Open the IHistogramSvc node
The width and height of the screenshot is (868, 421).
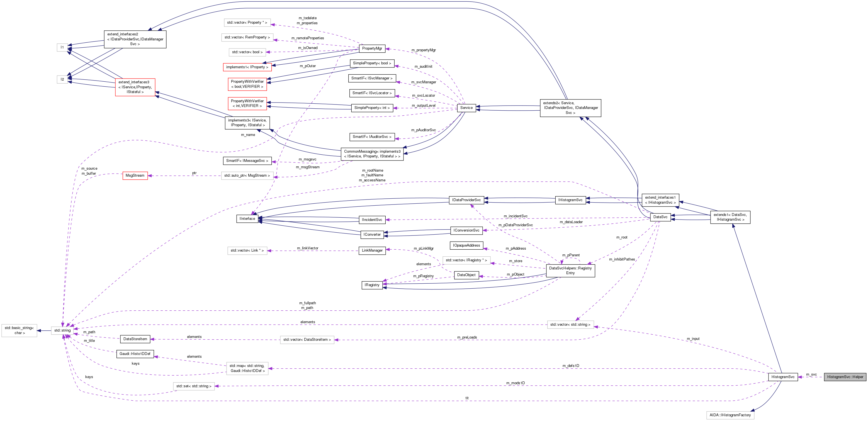(x=570, y=200)
